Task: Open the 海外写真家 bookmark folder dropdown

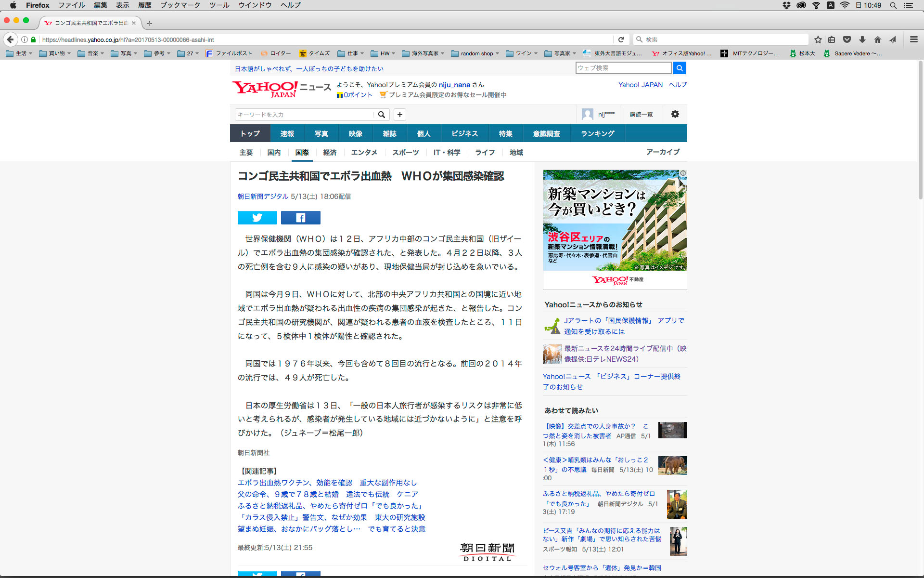Action: click(x=423, y=53)
